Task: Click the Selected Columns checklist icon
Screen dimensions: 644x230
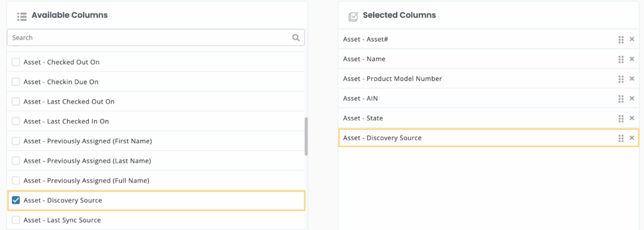Action: coord(353,16)
